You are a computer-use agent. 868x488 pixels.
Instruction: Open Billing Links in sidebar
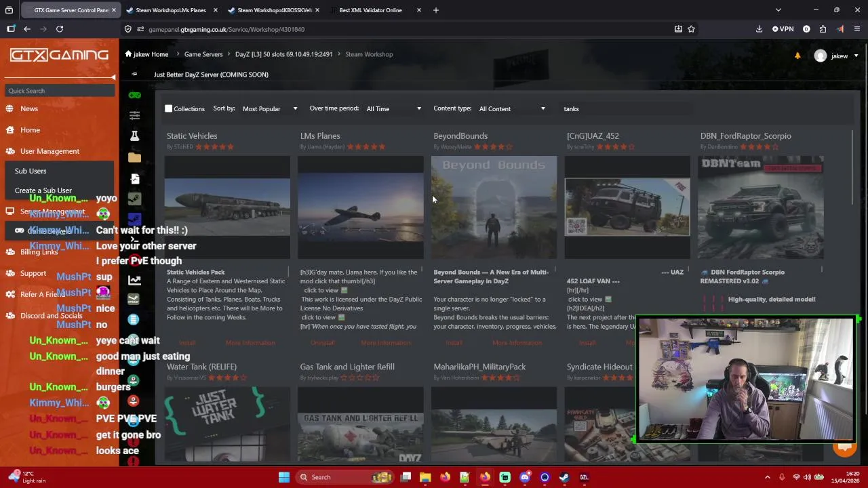pyautogui.click(x=39, y=252)
